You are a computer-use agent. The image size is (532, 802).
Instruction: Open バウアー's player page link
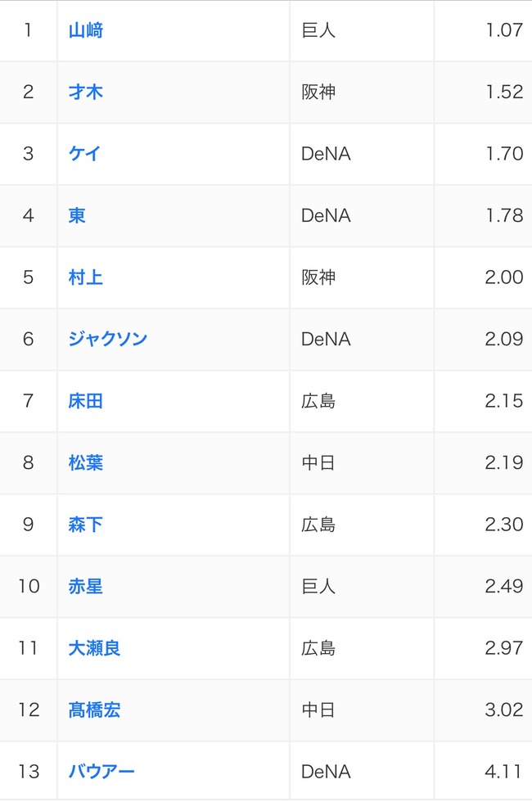101,772
